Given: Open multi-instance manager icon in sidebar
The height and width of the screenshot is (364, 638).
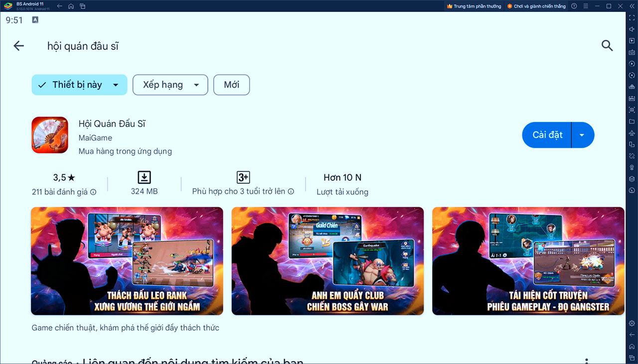Looking at the screenshot, I should [632, 87].
